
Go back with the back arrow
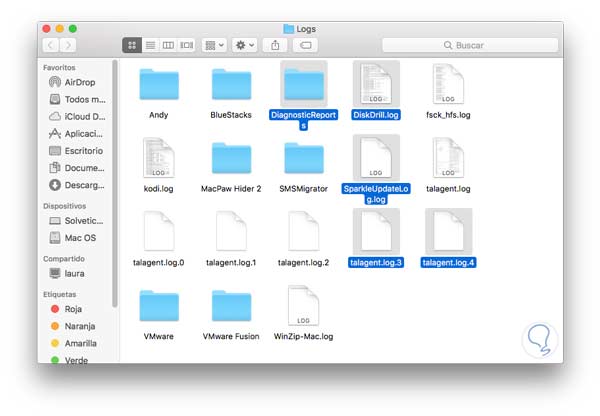(51, 45)
